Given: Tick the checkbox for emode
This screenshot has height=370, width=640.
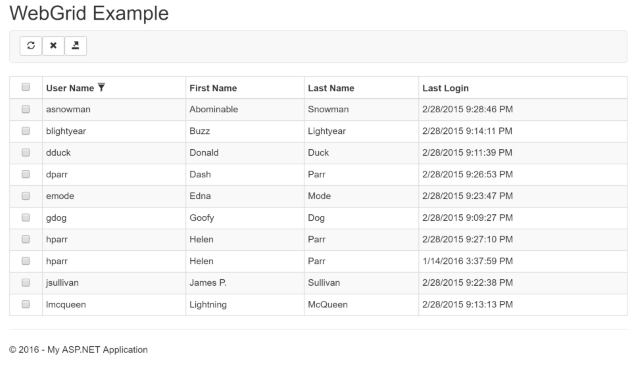Looking at the screenshot, I should tap(26, 196).
